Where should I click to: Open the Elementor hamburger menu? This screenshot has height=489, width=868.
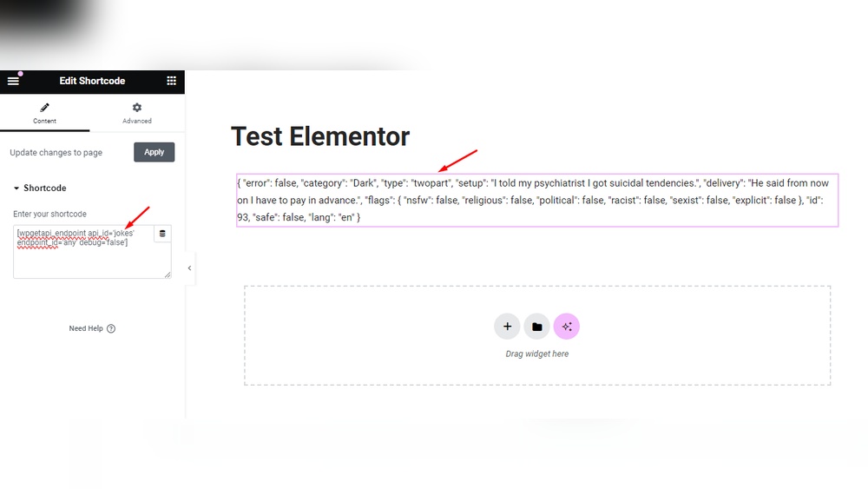coord(13,81)
